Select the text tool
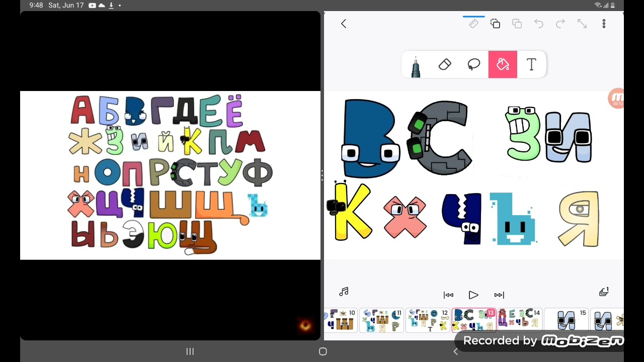 pyautogui.click(x=531, y=64)
